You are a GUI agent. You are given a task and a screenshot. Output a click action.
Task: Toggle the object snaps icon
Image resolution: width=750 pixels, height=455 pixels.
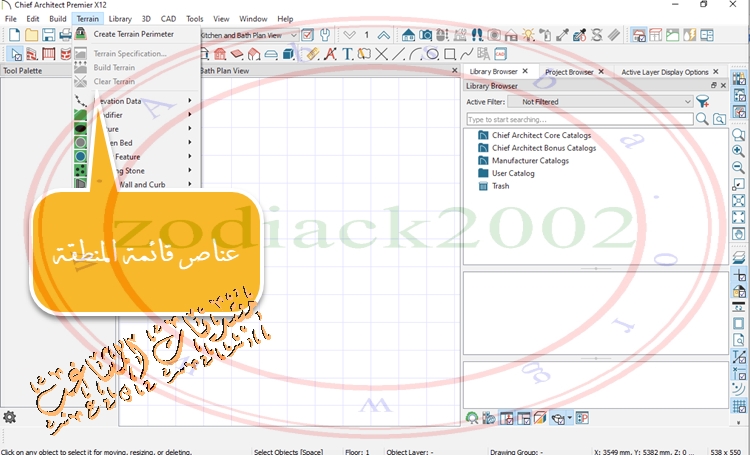(x=739, y=373)
